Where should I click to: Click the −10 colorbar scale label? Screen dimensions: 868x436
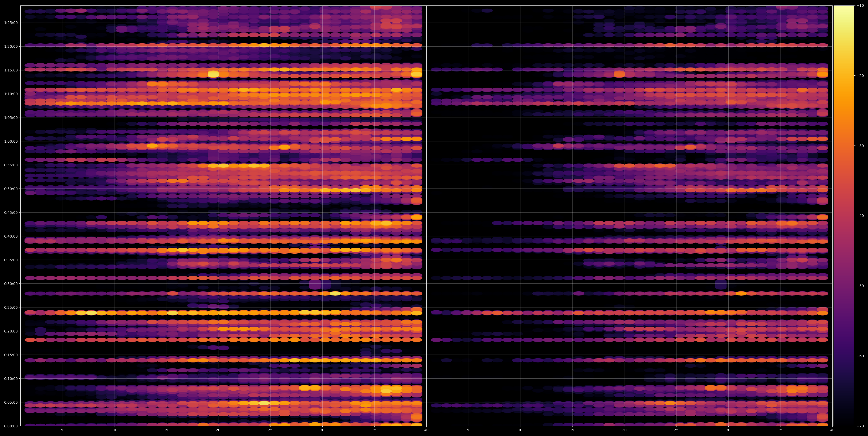click(860, 5)
